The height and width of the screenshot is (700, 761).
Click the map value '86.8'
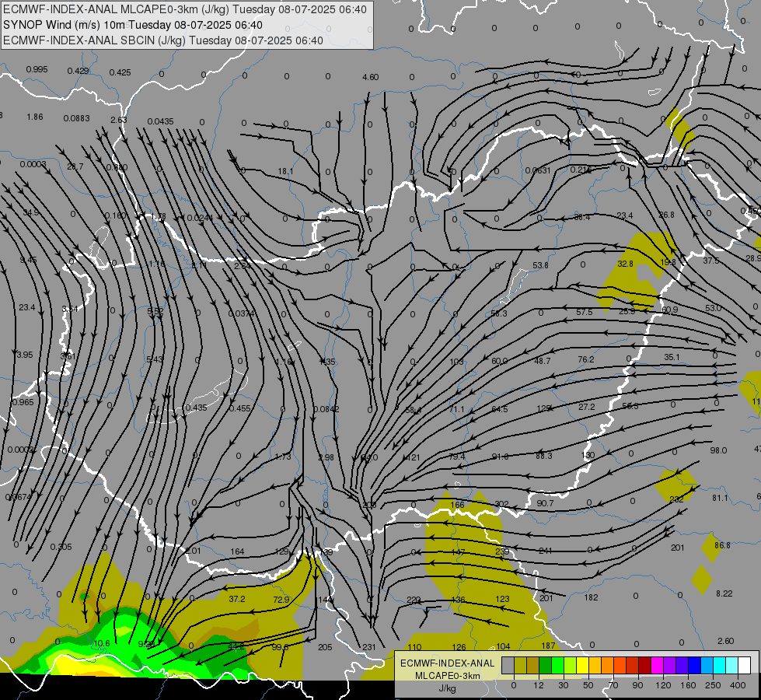click(722, 545)
